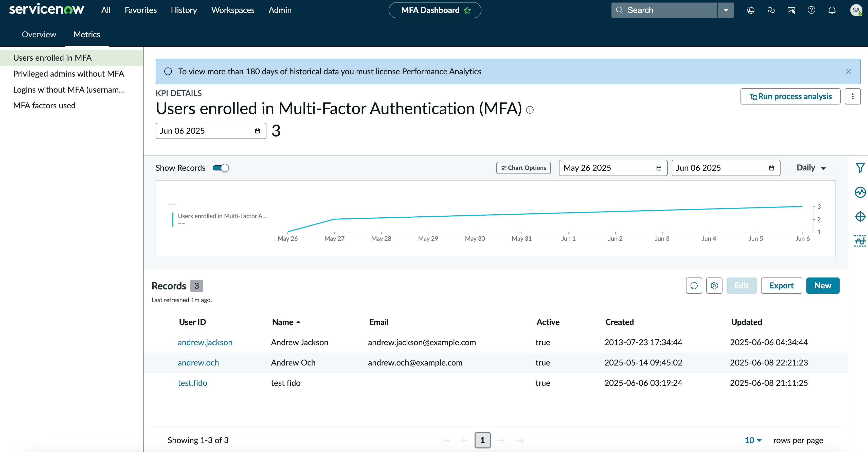Click the window picker icon in header

791,10
